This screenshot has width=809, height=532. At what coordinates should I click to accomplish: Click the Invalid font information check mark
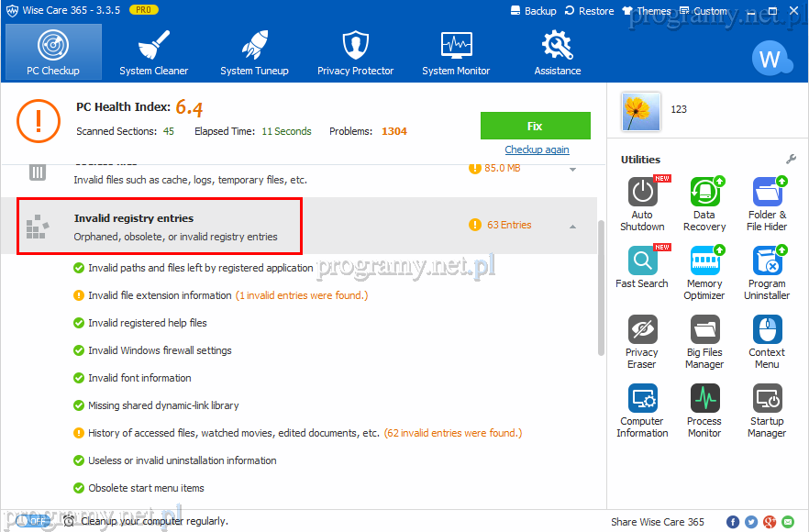[79, 378]
